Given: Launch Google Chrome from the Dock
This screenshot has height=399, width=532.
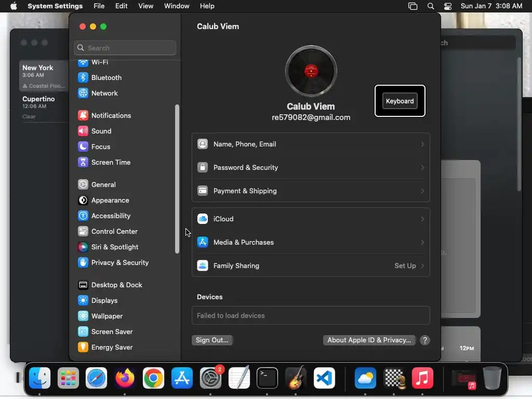Looking at the screenshot, I should [153, 378].
